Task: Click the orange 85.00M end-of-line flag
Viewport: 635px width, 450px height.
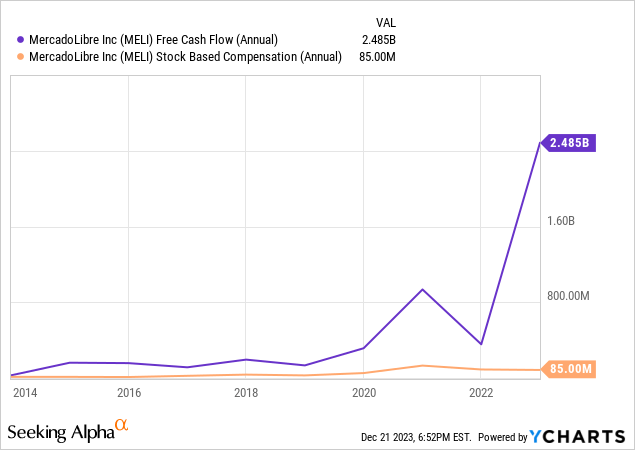Action: tap(568, 369)
